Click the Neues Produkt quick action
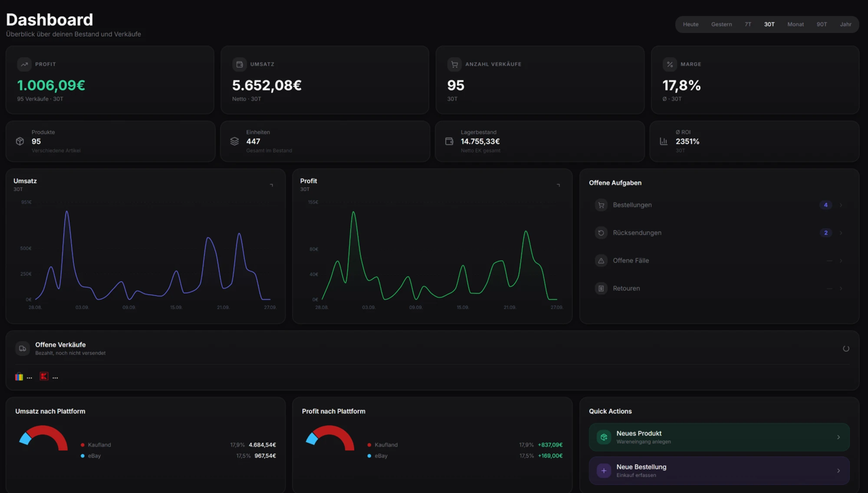This screenshot has height=493, width=868. click(719, 437)
